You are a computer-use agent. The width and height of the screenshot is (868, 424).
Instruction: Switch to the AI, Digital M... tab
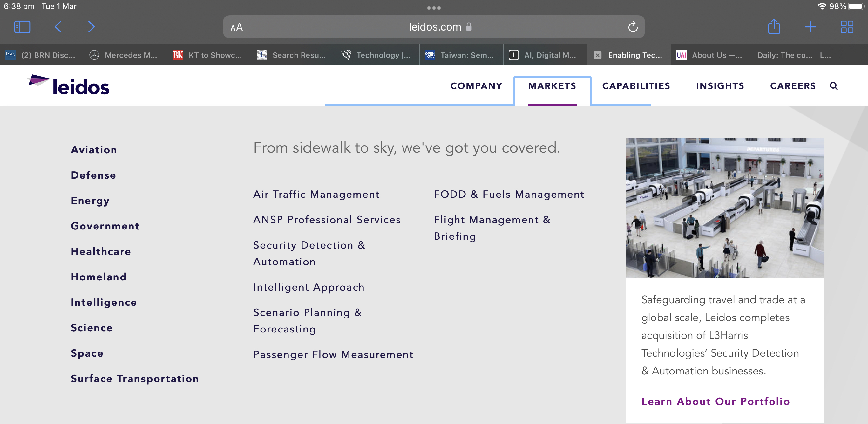point(545,55)
